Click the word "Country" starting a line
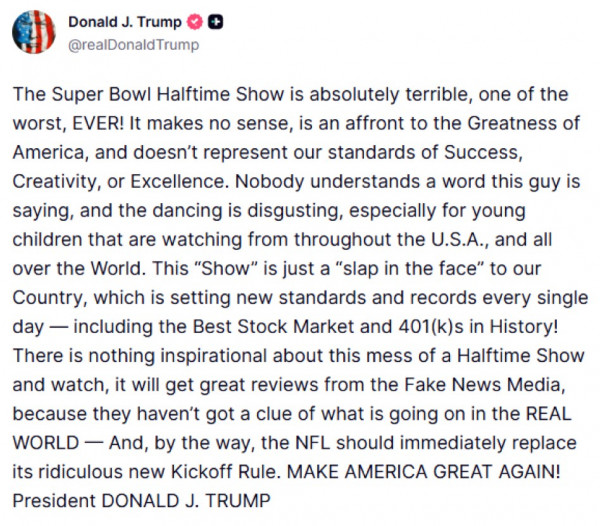Viewport: 600px width, 526px height. [45, 298]
